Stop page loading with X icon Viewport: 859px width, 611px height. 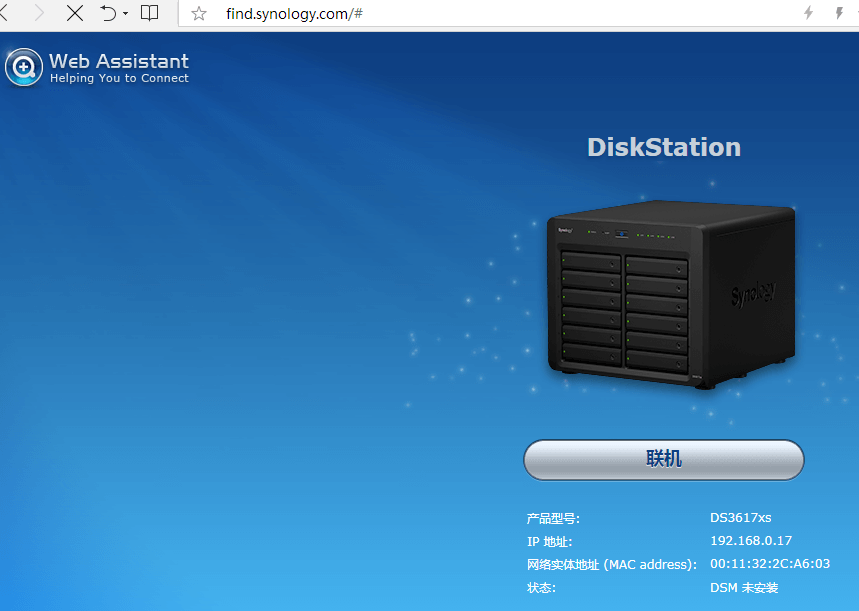click(75, 13)
